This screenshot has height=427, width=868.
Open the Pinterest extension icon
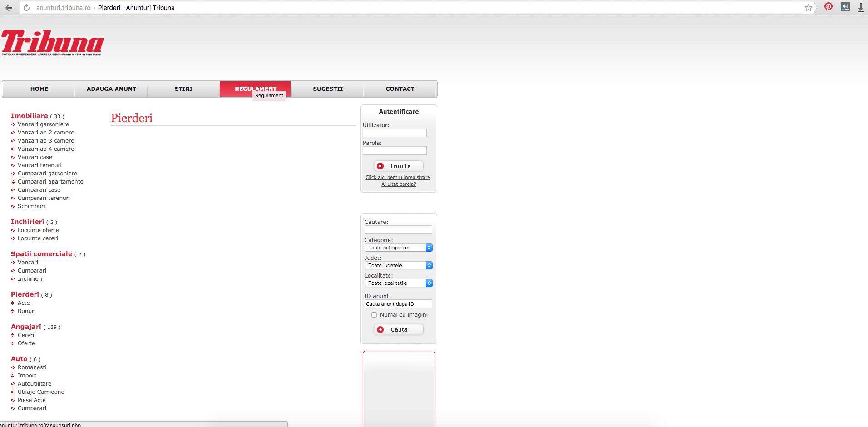tap(828, 7)
